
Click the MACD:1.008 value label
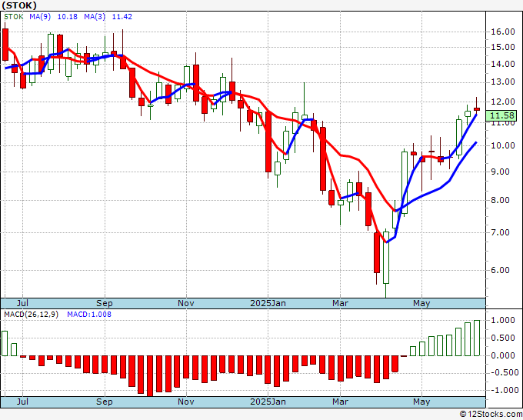[89, 315]
